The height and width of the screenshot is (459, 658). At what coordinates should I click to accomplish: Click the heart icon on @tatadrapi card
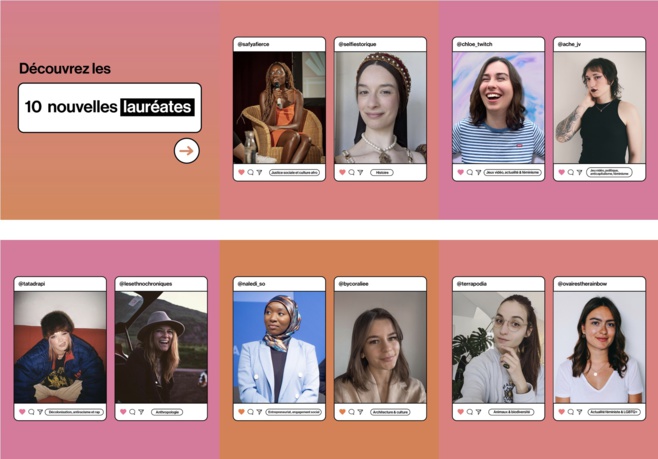pos(22,411)
